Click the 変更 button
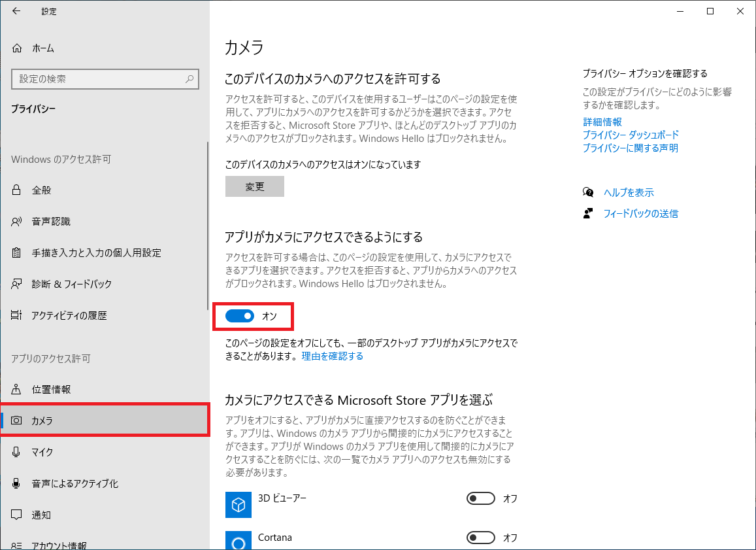 (x=254, y=186)
